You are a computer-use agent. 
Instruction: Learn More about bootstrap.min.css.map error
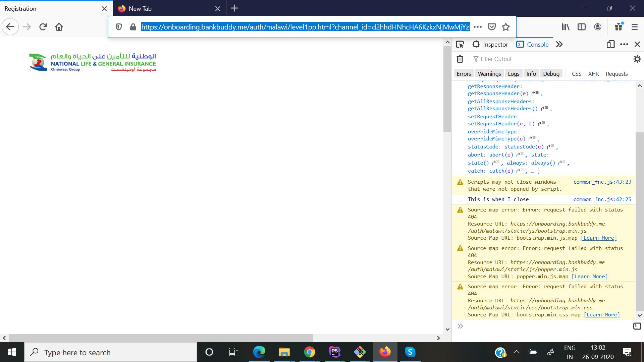tap(602, 315)
